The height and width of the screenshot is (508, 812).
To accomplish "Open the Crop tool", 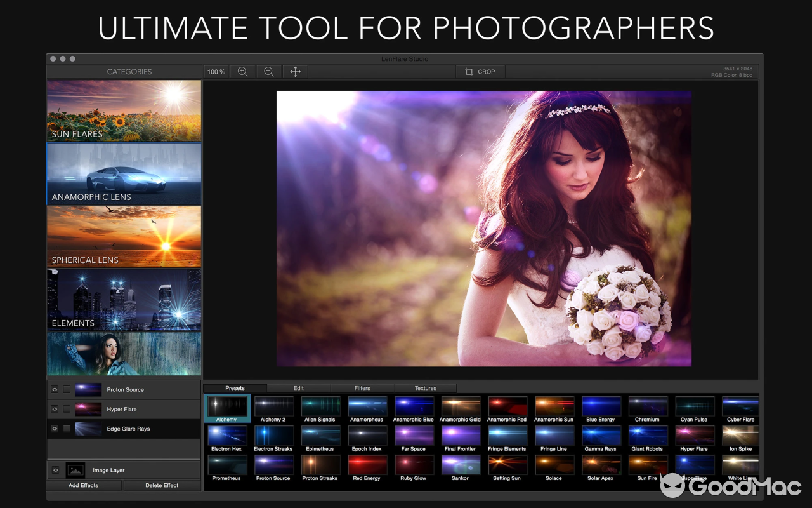I will tap(480, 72).
